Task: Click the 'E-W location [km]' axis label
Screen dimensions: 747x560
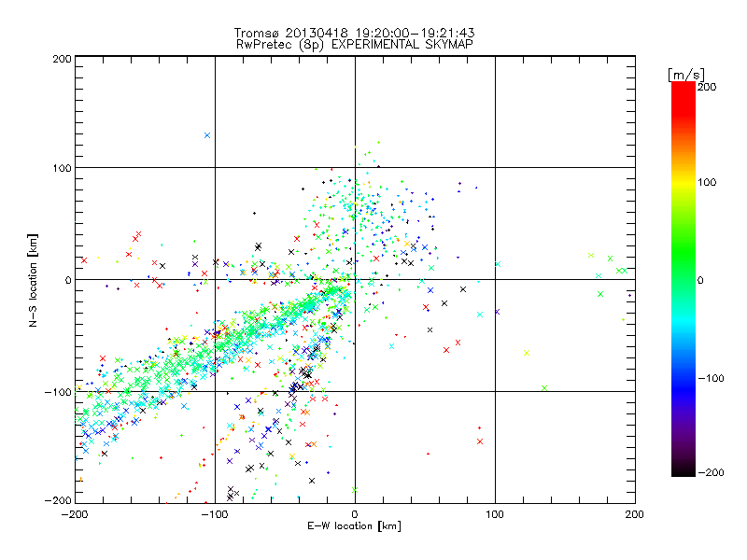Action: [x=354, y=526]
